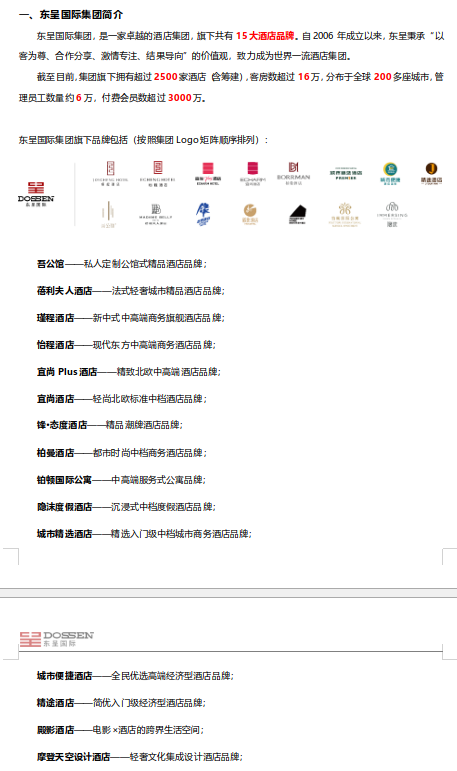
Task: Click the brown circular J hotel logo
Action: tap(431, 173)
